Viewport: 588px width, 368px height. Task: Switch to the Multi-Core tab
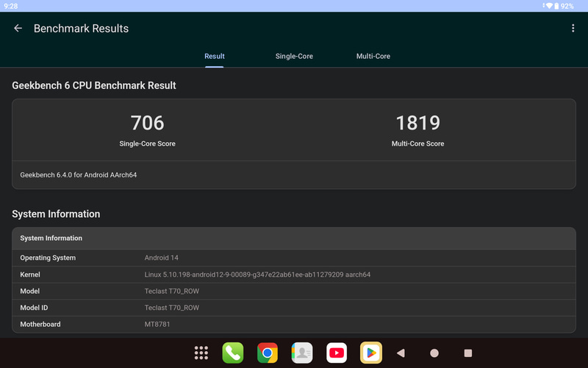point(373,57)
